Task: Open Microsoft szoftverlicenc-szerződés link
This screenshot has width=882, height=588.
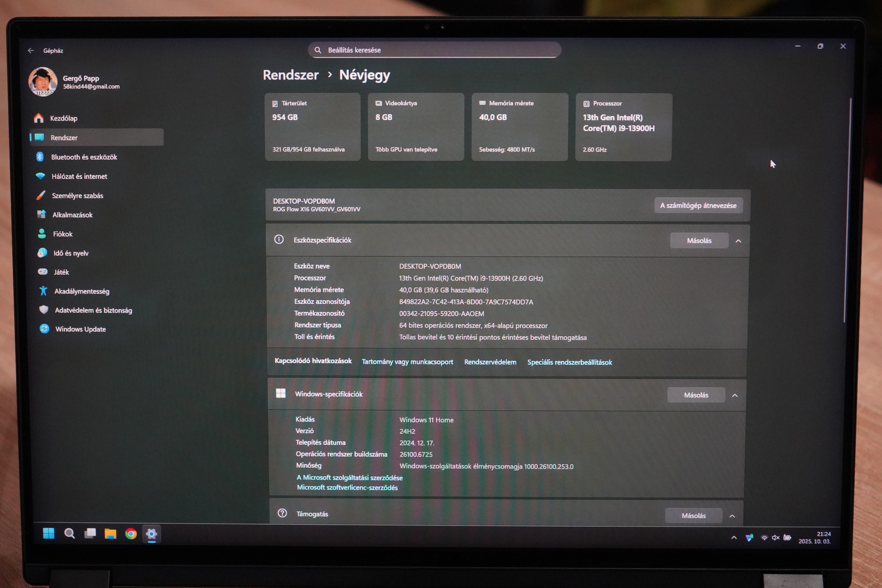Action: pyautogui.click(x=347, y=488)
